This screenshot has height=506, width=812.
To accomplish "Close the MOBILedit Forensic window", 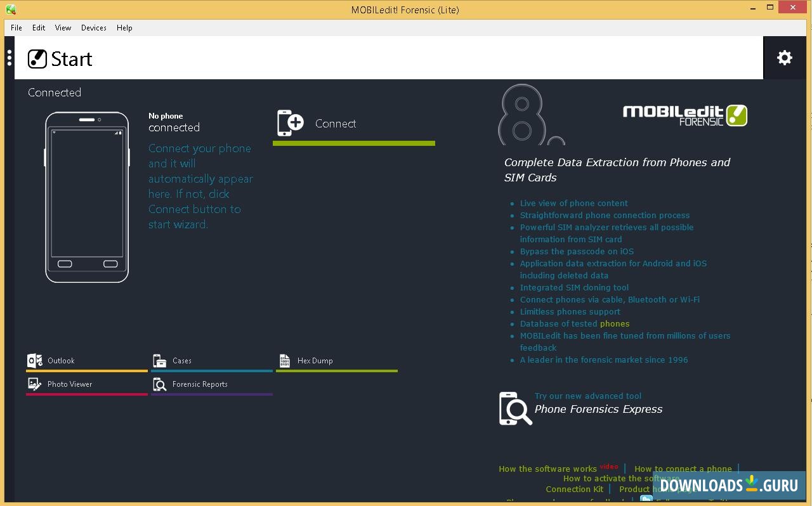I will [x=793, y=7].
